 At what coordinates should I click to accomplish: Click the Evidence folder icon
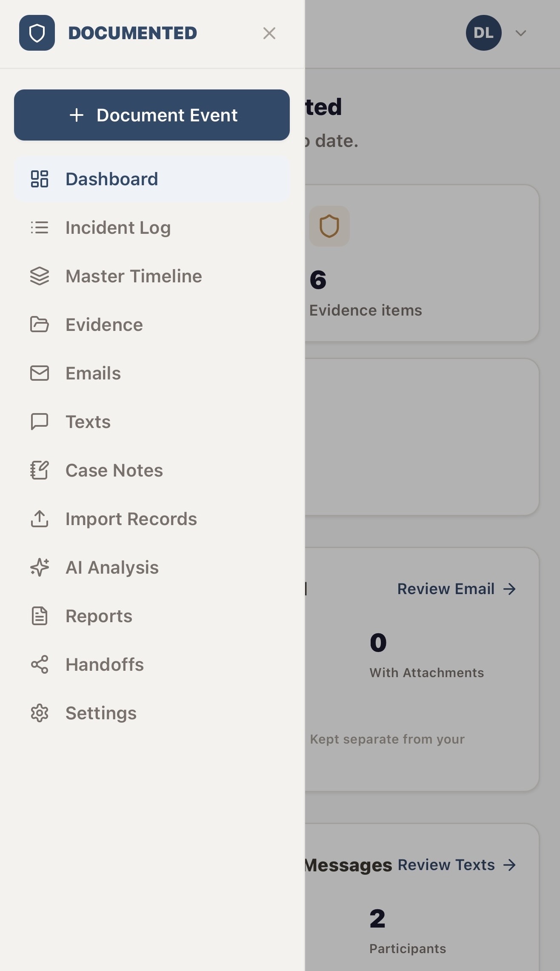(x=40, y=325)
